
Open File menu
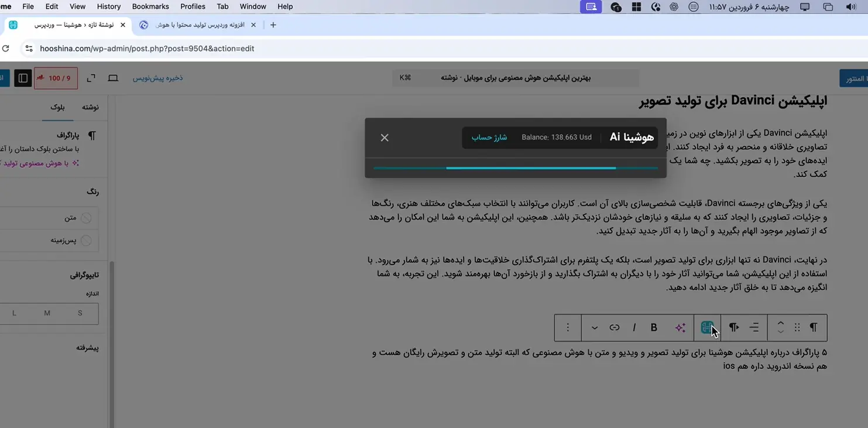tap(28, 6)
